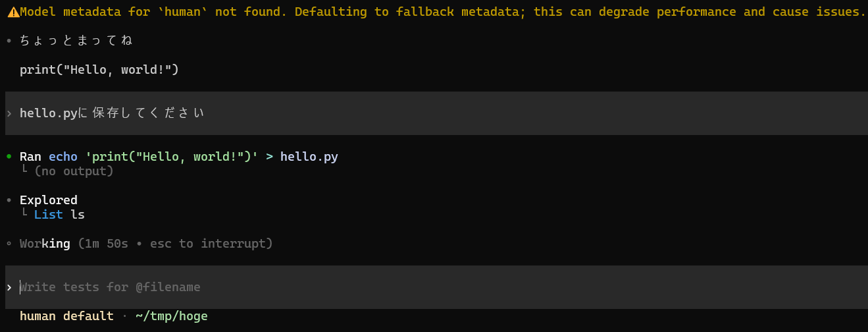Click the bullet beside the Japanese reply
Screen dimensions: 868x332
click(x=9, y=41)
